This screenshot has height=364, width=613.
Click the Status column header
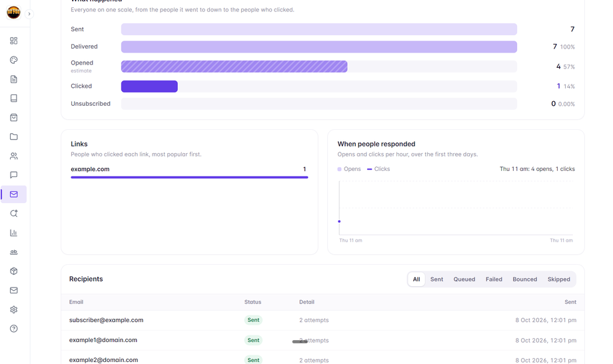click(x=253, y=302)
